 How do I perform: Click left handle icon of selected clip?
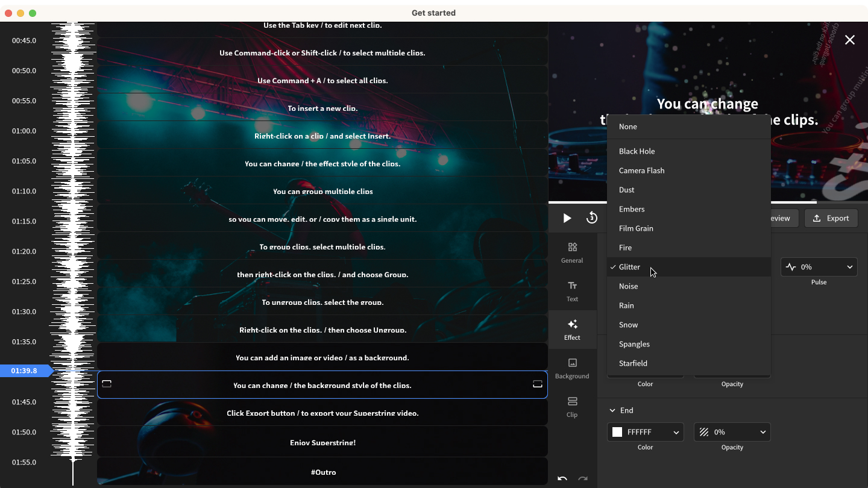(107, 384)
